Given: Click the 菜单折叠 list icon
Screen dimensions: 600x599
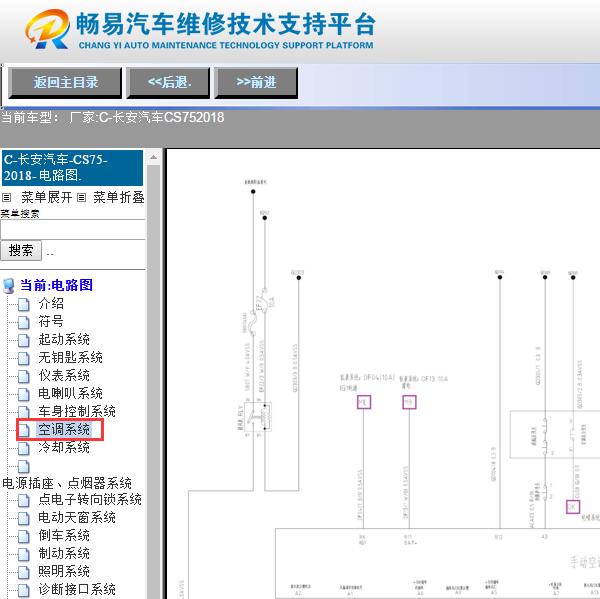Looking at the screenshot, I should point(82,198).
